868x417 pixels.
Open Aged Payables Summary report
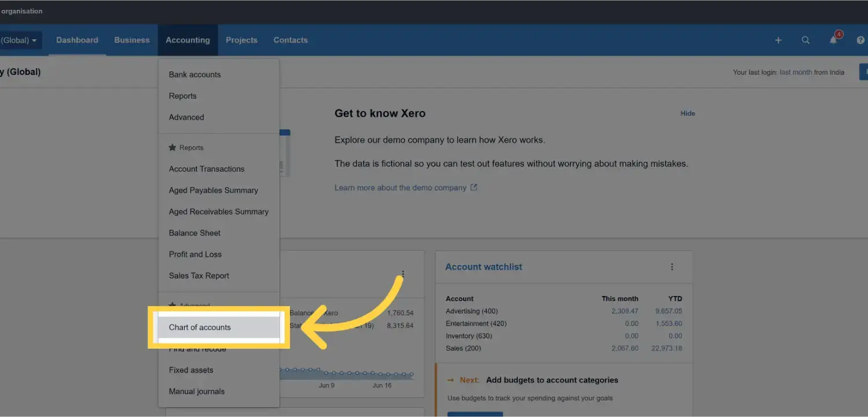click(219, 190)
